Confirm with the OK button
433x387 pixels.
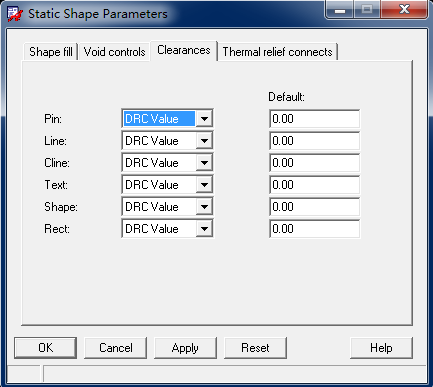46,348
